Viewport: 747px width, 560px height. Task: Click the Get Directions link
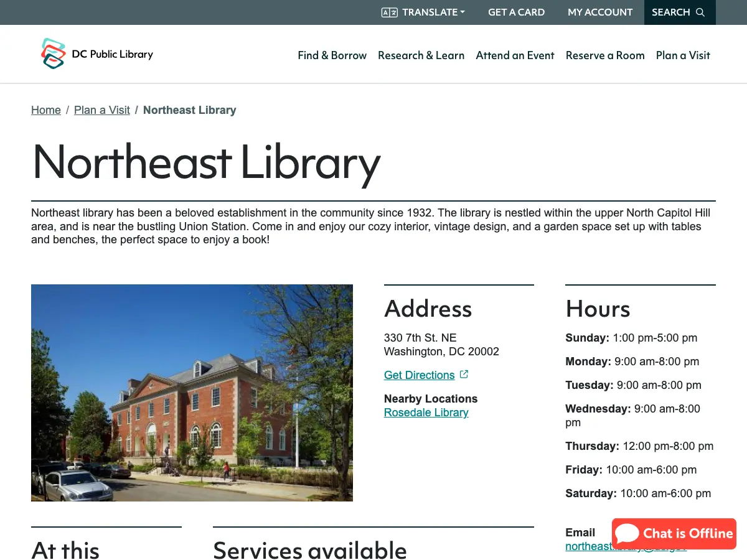point(420,375)
